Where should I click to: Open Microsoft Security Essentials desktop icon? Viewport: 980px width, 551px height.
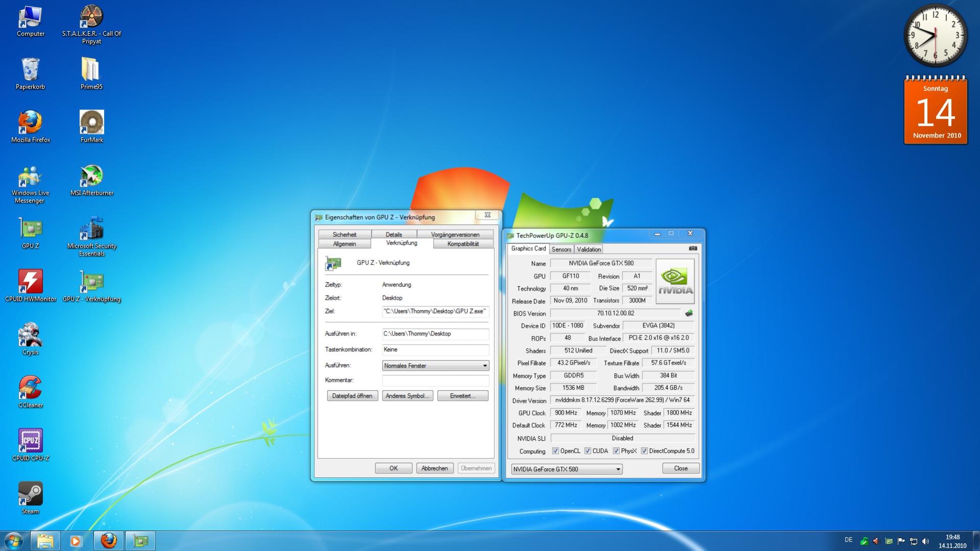click(91, 237)
